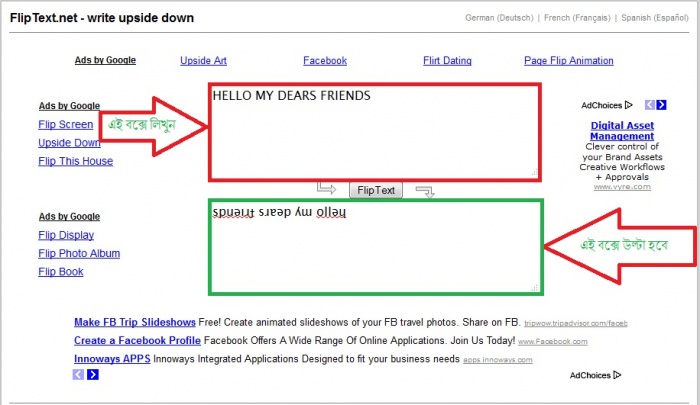700x405 pixels.
Task: Open the apps.innoways.com link
Action: click(498, 360)
